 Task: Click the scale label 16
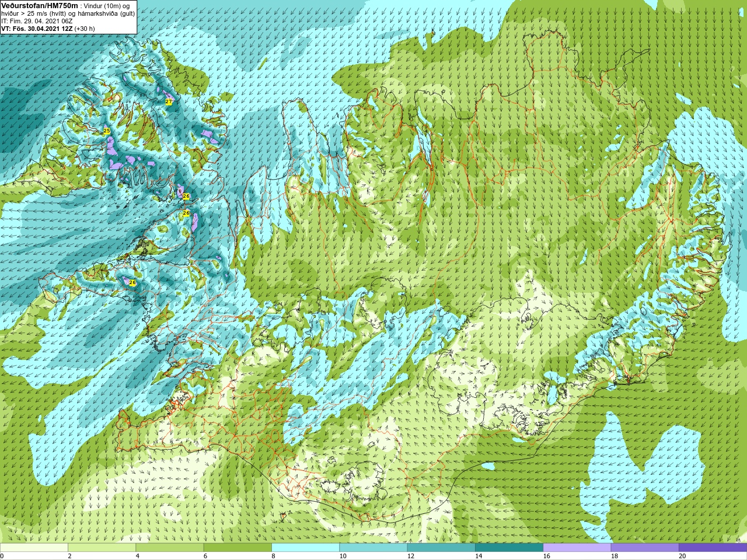[546, 556]
